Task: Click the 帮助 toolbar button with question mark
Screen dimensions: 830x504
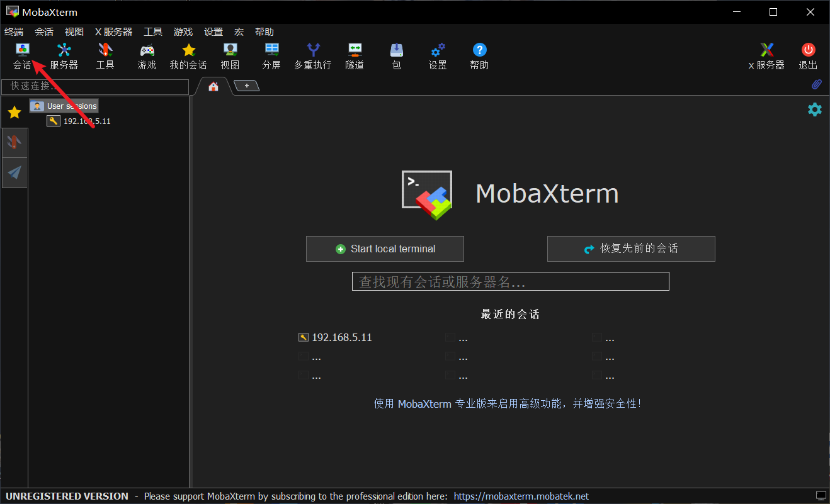Action: point(479,56)
